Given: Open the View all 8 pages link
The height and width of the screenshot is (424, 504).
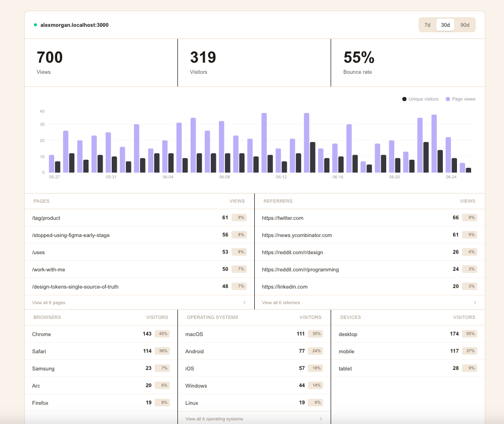Looking at the screenshot, I should coord(49,303).
